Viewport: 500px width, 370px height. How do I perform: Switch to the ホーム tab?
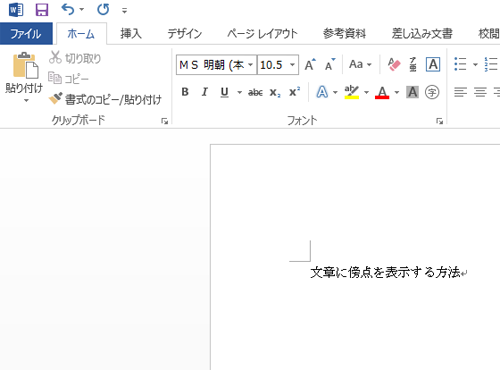(x=81, y=34)
